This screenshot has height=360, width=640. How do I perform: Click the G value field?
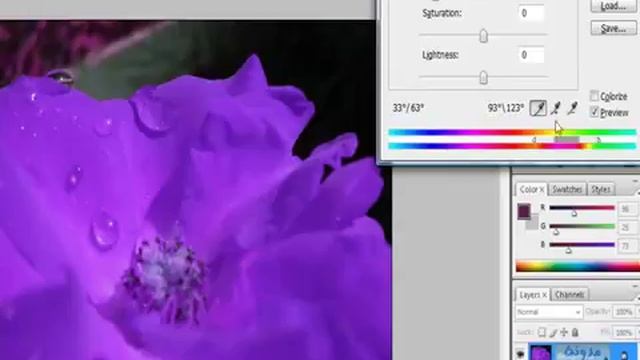(626, 227)
